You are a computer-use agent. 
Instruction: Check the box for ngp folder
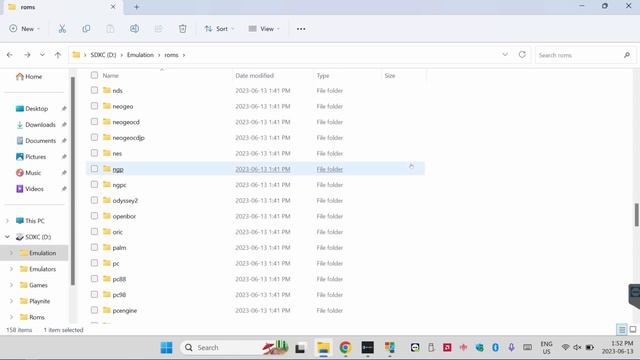pyautogui.click(x=94, y=169)
